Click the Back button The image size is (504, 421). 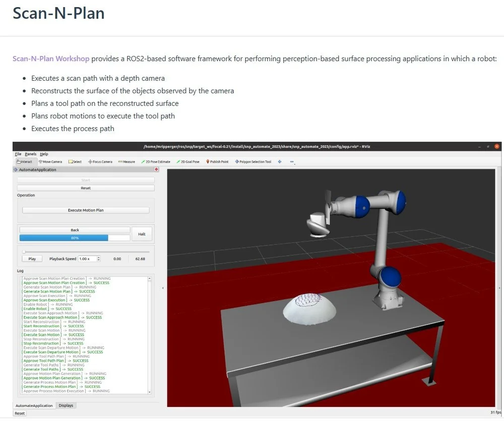pos(75,230)
